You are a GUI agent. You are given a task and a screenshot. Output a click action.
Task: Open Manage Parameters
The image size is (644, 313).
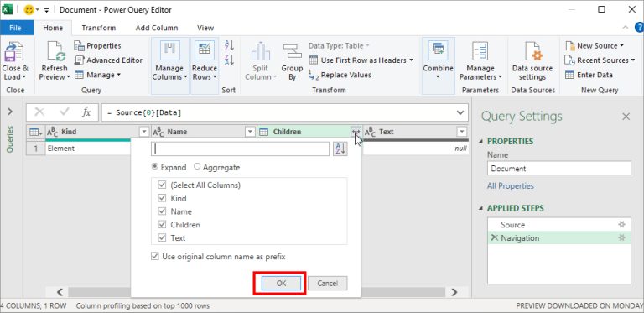click(x=480, y=60)
